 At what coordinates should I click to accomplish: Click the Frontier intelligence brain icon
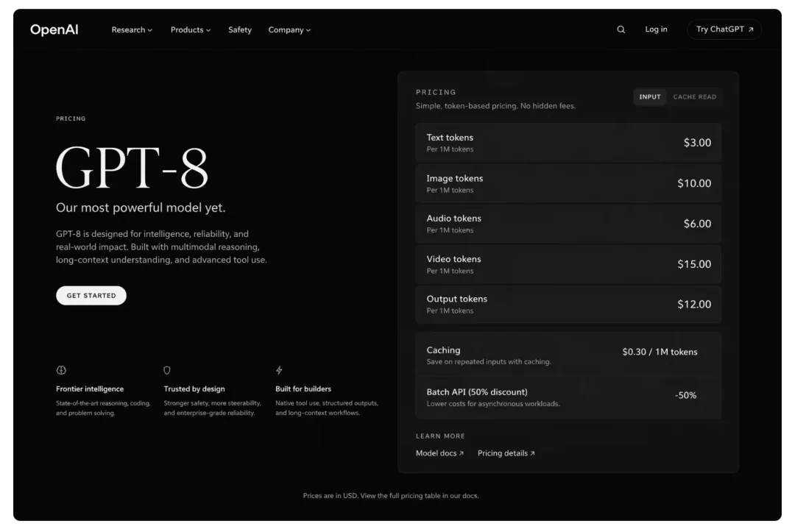point(61,370)
